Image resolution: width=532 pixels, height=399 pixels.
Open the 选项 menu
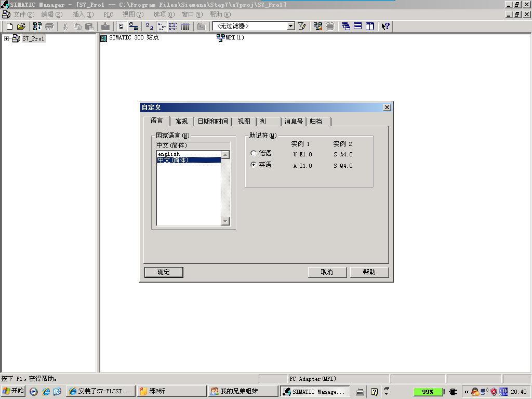164,15
